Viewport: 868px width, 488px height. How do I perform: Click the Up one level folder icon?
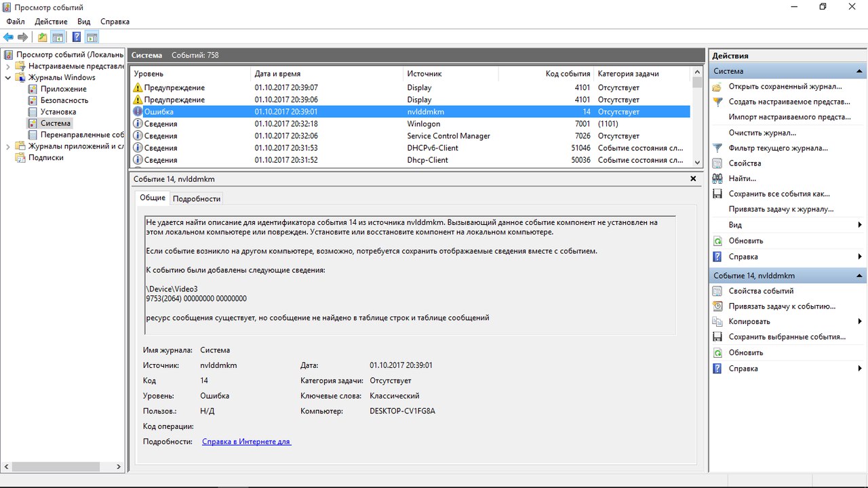click(x=43, y=37)
